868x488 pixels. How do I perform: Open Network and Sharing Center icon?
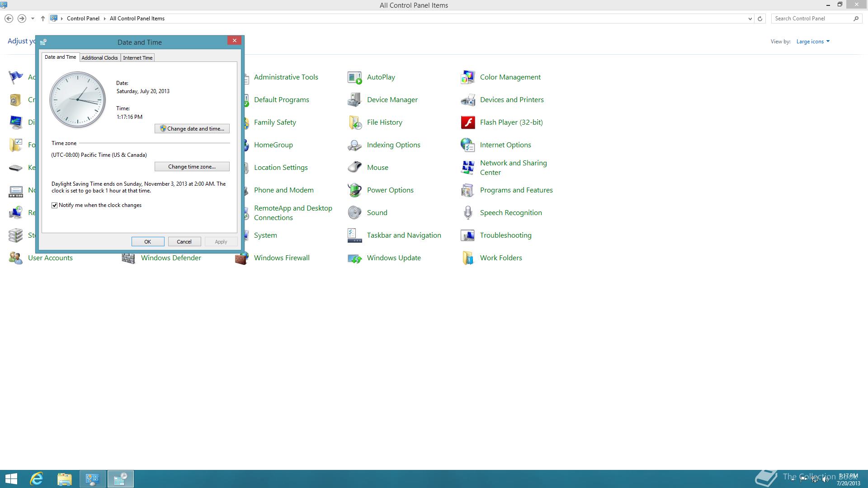467,168
